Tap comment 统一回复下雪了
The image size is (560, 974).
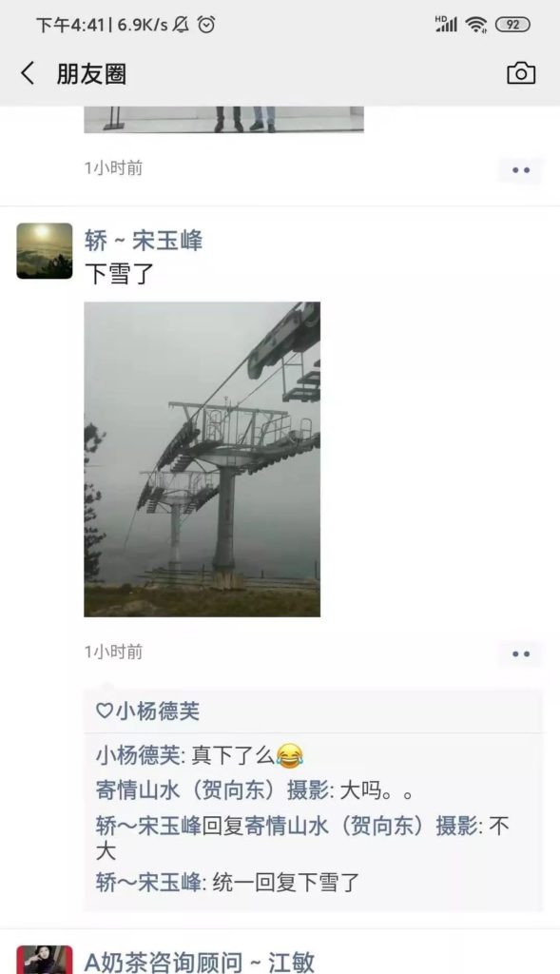pos(228,882)
